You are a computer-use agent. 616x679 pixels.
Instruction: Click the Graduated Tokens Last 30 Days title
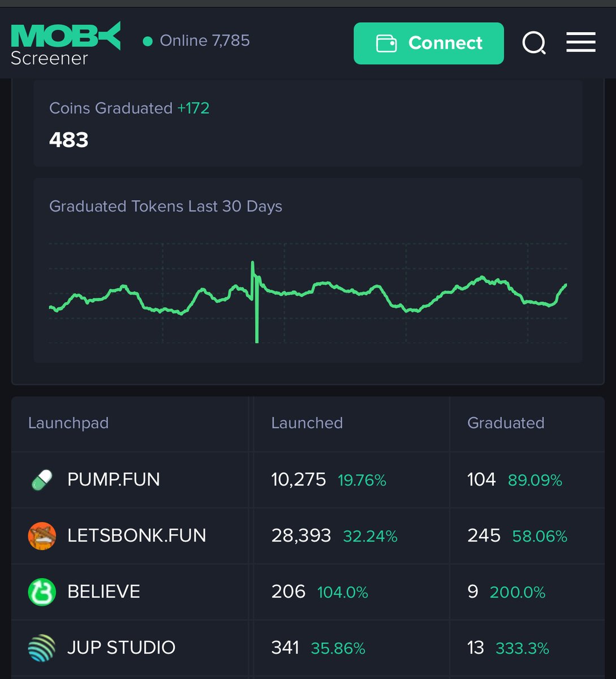166,207
